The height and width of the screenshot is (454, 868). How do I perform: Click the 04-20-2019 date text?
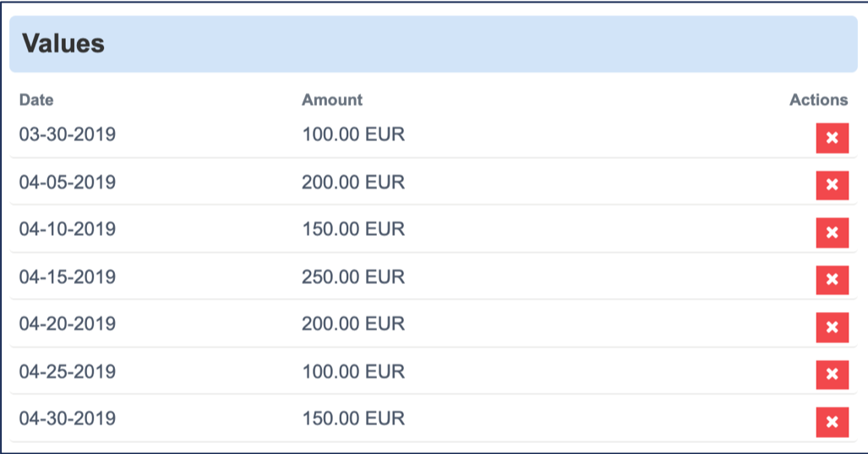pos(68,324)
